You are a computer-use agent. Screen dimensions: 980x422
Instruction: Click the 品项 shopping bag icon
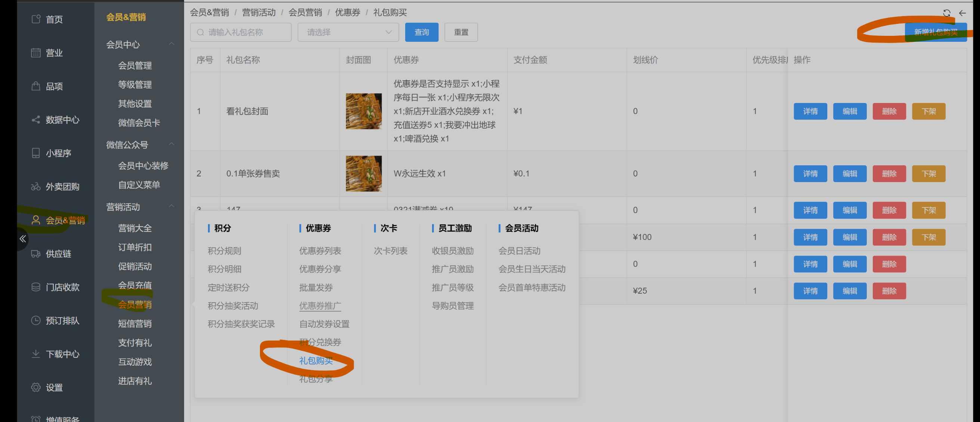36,86
